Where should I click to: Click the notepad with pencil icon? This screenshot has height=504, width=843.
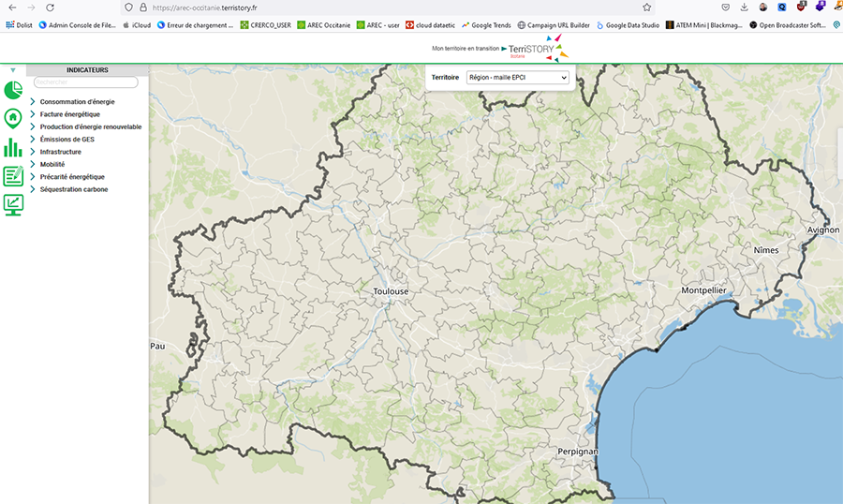tap(13, 175)
